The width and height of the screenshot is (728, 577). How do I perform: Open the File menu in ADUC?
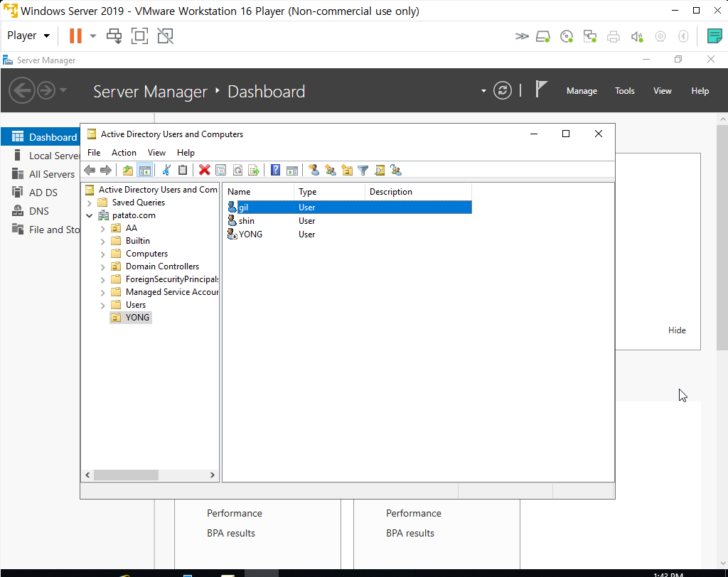pos(94,153)
